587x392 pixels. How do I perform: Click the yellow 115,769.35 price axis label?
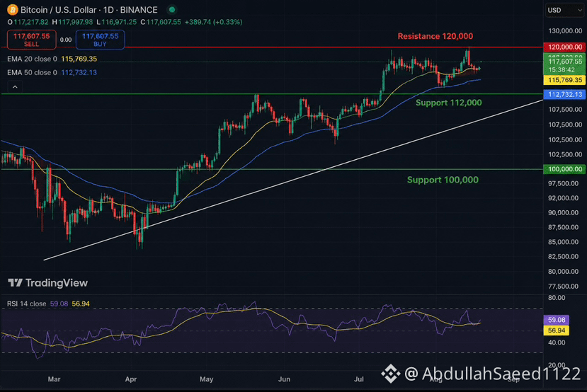tap(564, 80)
